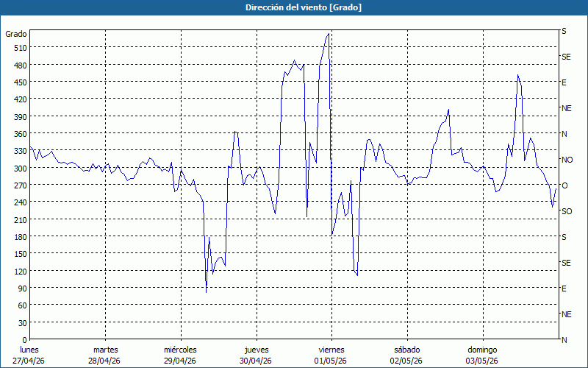Click the 'sábado' day label

click(x=407, y=350)
